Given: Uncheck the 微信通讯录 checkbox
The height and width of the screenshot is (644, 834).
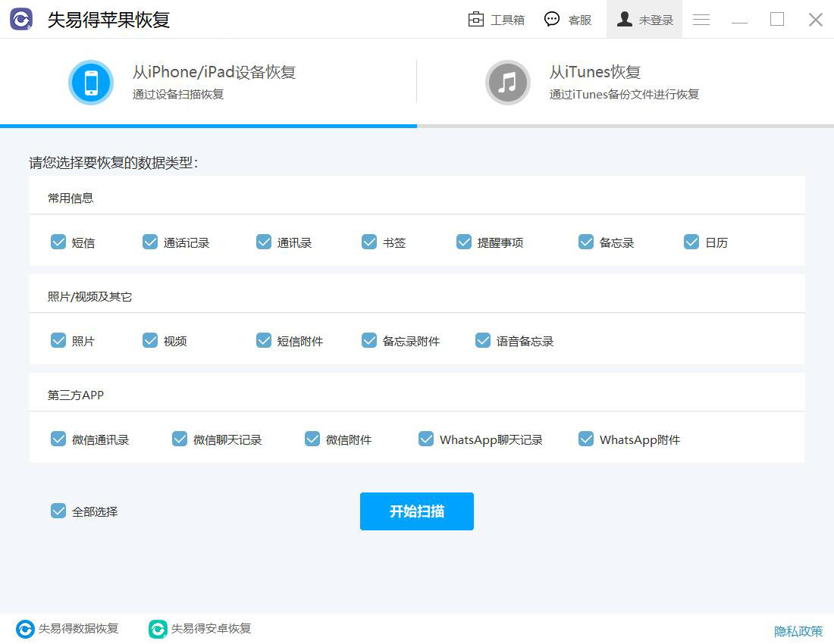Looking at the screenshot, I should 58,439.
